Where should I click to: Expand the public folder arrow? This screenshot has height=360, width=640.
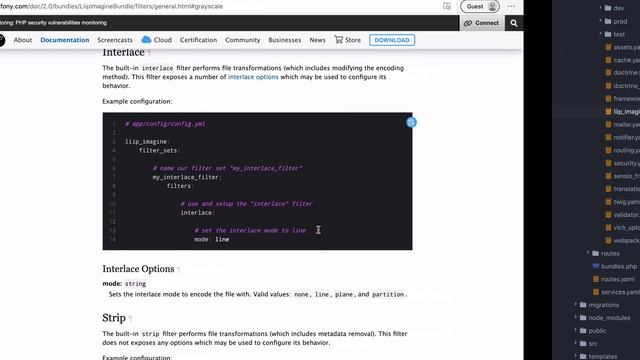click(576, 330)
